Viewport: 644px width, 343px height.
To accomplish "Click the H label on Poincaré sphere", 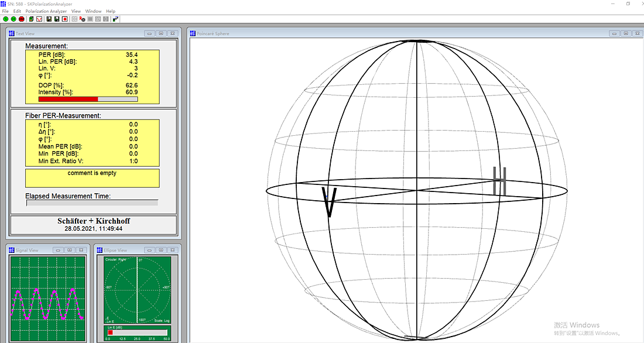I will point(499,181).
